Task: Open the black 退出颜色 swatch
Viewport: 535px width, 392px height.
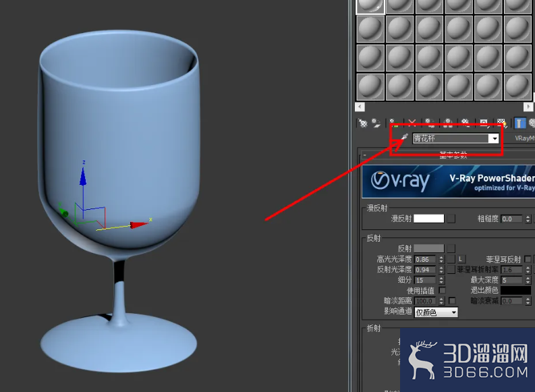Action: point(515,290)
